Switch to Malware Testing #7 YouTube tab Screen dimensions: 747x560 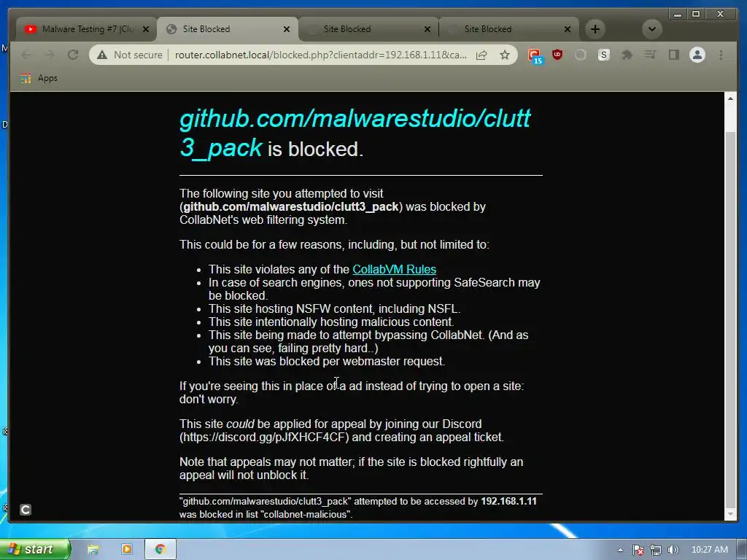pos(86,29)
